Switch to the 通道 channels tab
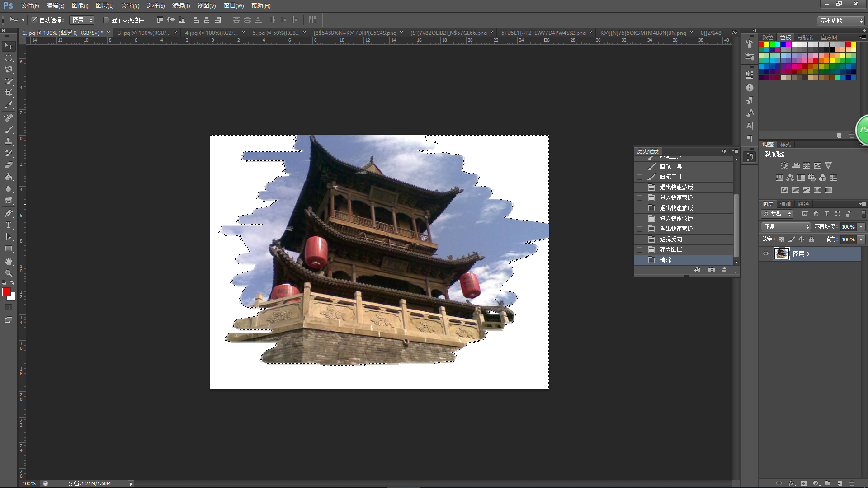Screen dimensions: 868x488 click(x=786, y=204)
